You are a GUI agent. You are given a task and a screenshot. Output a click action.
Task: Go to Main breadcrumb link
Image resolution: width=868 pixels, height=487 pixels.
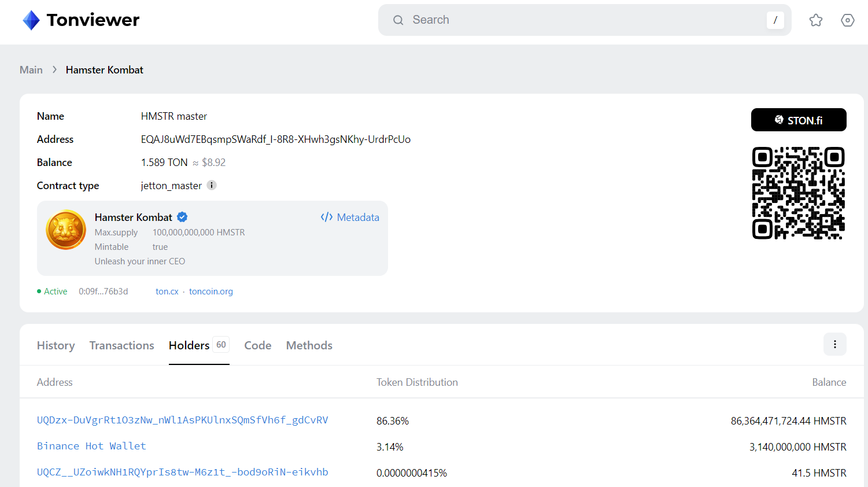coord(31,70)
